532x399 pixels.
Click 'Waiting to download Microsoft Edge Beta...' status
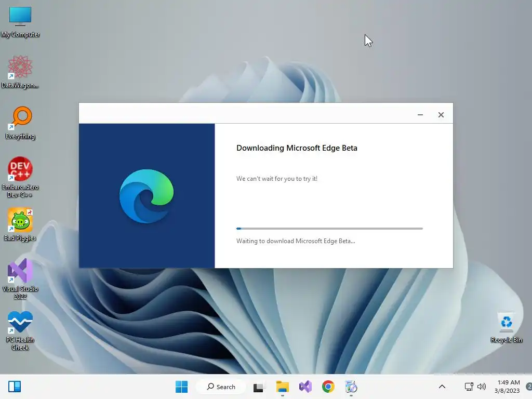pos(296,241)
